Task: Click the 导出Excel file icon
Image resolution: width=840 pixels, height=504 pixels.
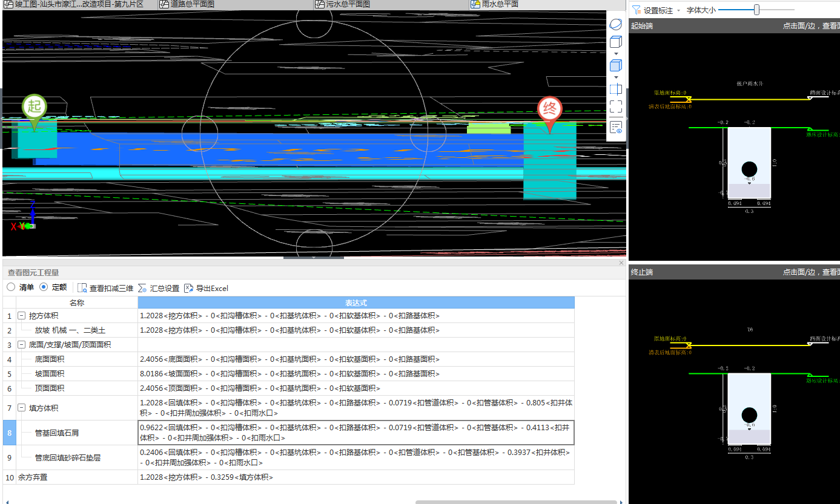Action: [188, 288]
